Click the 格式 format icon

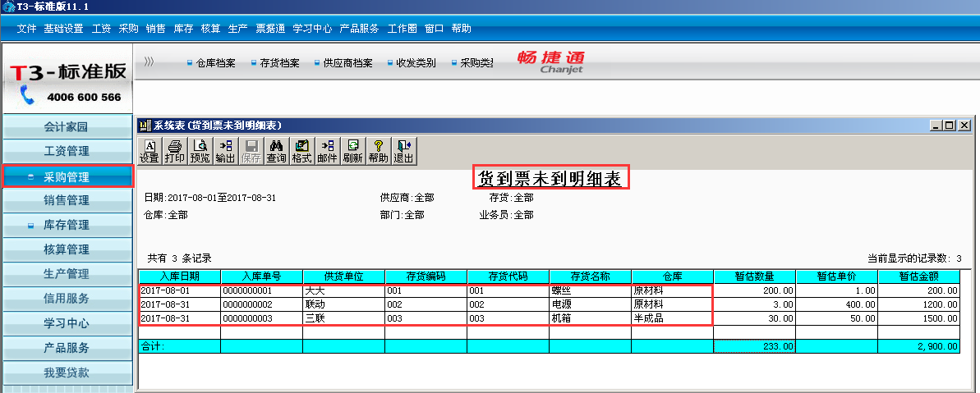[301, 152]
